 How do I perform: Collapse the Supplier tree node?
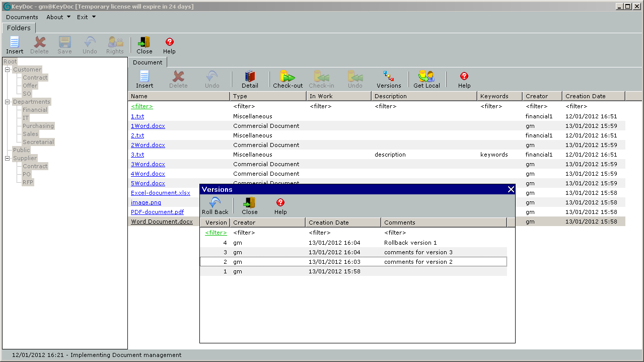tap(8, 159)
